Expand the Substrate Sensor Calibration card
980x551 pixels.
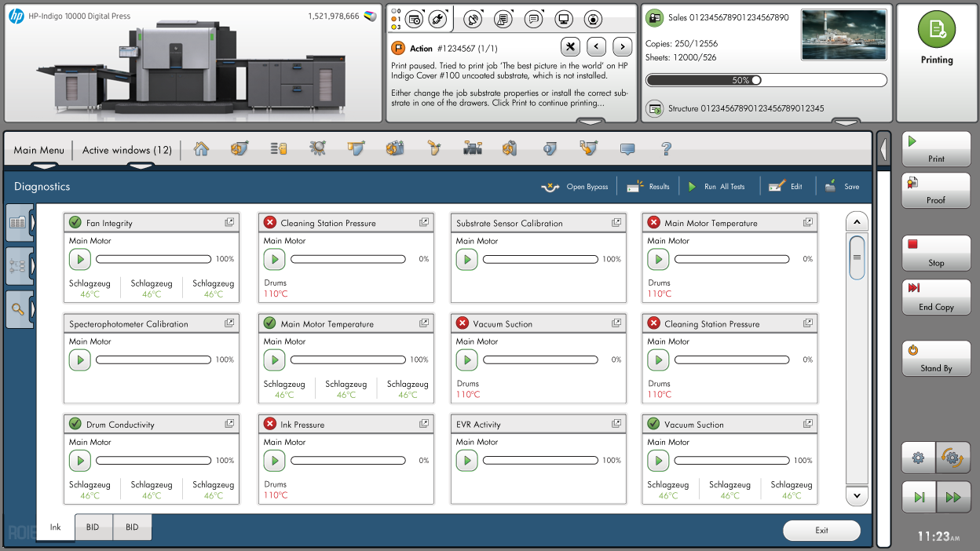[616, 223]
